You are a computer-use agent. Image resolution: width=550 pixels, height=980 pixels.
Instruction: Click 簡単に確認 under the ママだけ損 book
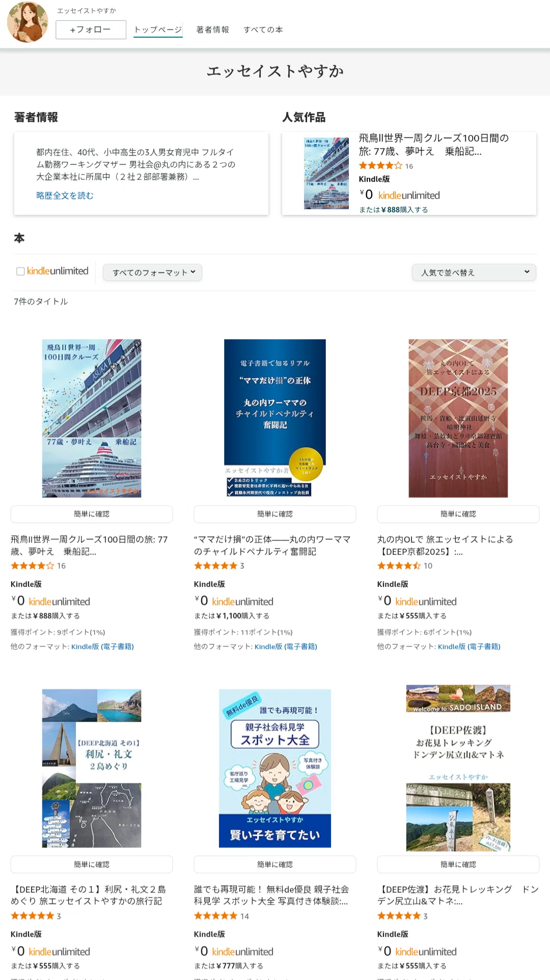point(275,514)
